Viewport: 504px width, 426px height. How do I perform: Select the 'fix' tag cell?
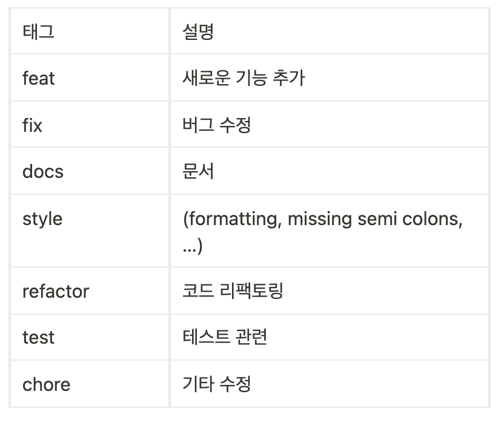tap(32, 125)
